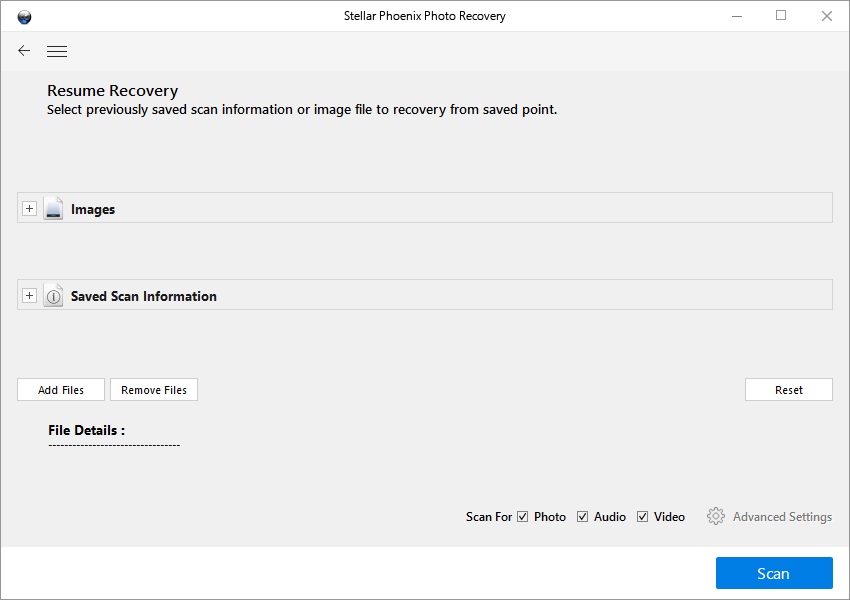Start the Scan

tap(774, 572)
